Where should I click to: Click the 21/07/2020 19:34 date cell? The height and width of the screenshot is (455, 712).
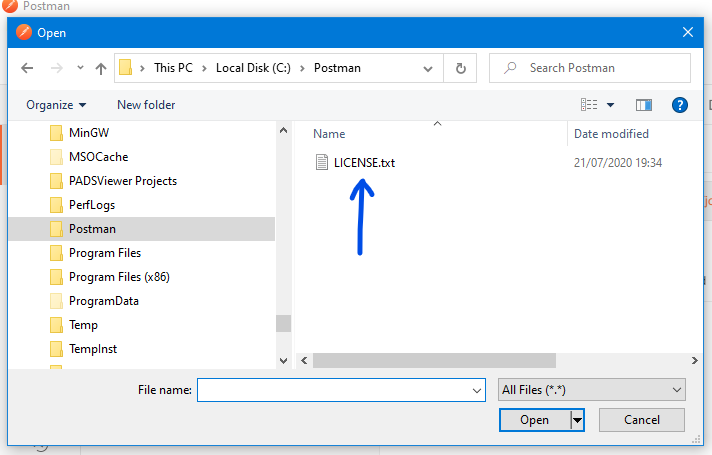pyautogui.click(x=618, y=163)
